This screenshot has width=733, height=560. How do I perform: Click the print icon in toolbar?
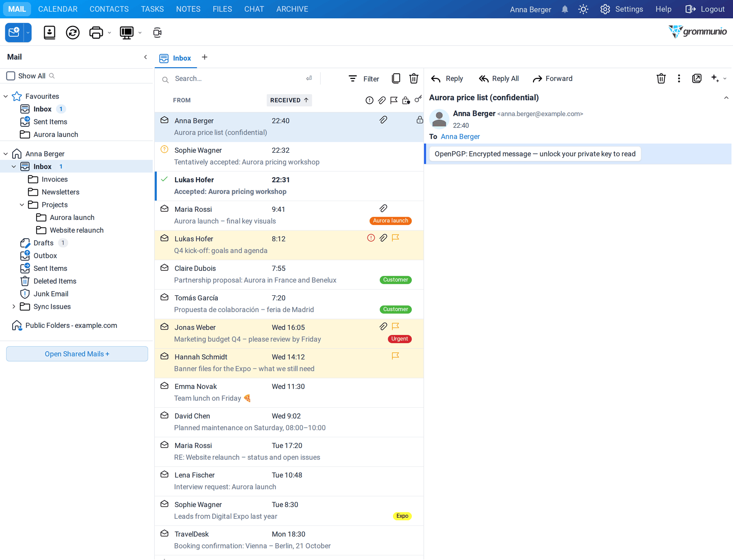pyautogui.click(x=96, y=33)
